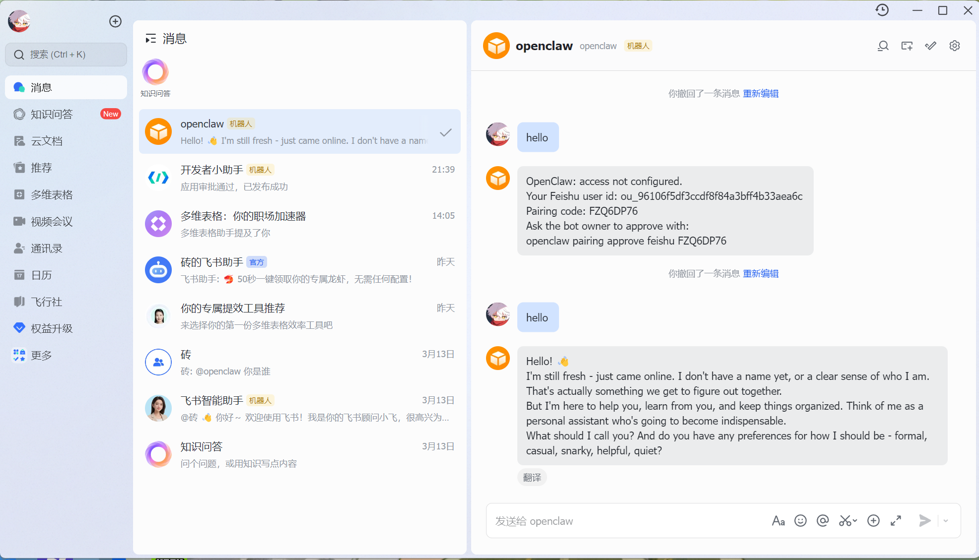This screenshot has width=979, height=560.
Task: Search within the openclaw chat
Action: (883, 46)
